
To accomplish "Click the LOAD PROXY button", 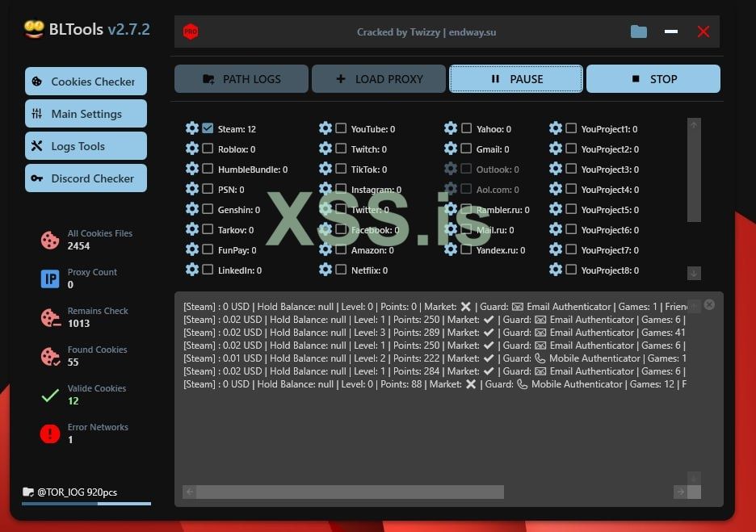I will coord(379,78).
